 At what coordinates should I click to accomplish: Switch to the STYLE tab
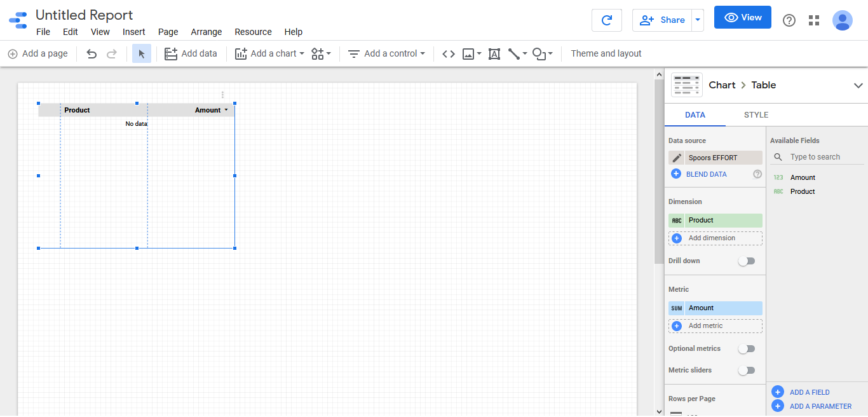click(x=756, y=115)
